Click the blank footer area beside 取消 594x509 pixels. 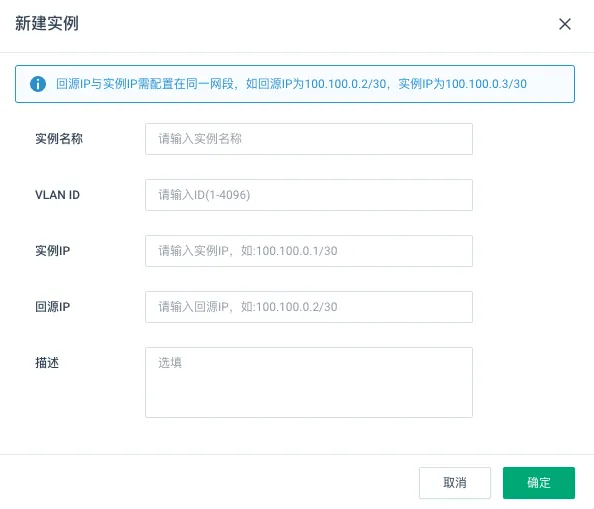pos(208,482)
